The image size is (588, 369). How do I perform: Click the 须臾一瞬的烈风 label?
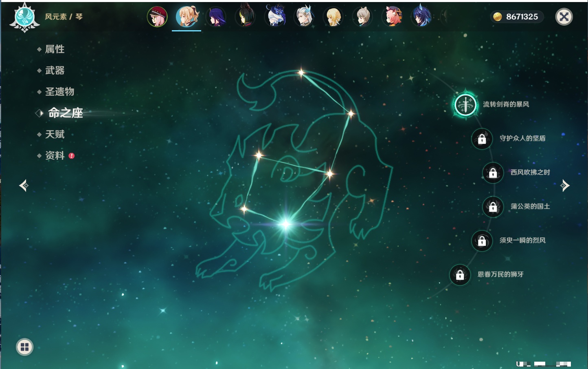tap(523, 240)
